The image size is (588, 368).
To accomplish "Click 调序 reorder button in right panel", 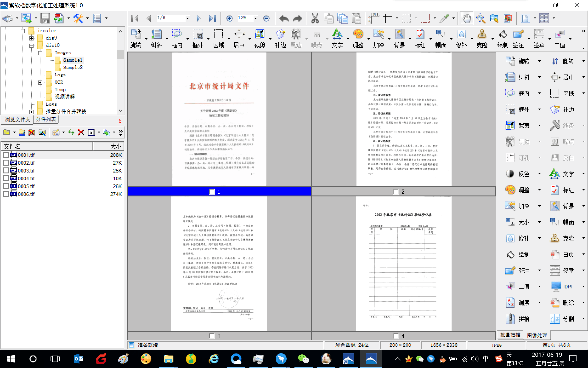I will pyautogui.click(x=518, y=302).
